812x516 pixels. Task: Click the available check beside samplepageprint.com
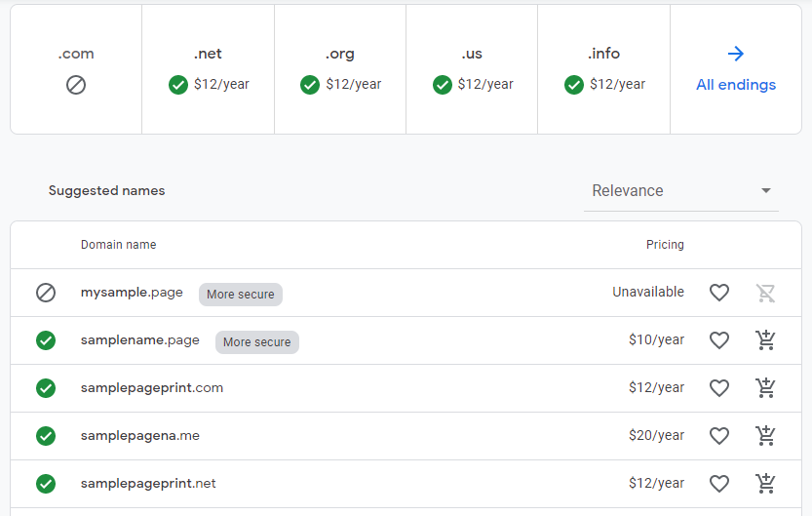[46, 388]
